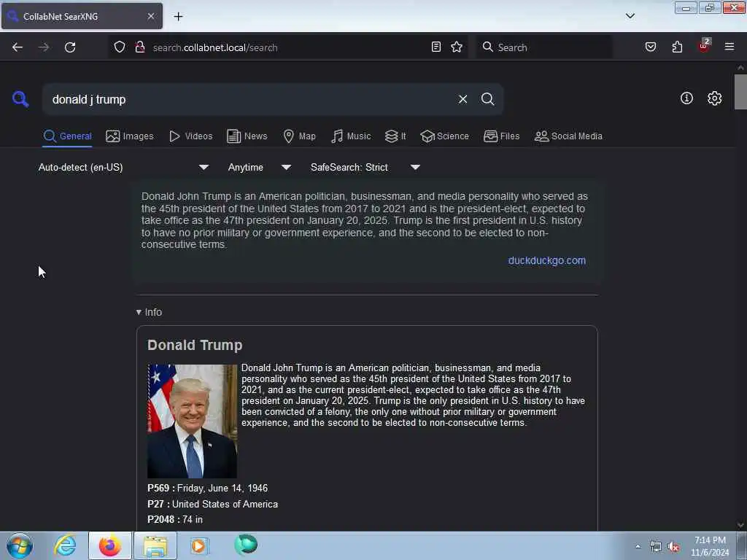The height and width of the screenshot is (560, 747).
Task: Open the taskbar clock and date
Action: [710, 546]
